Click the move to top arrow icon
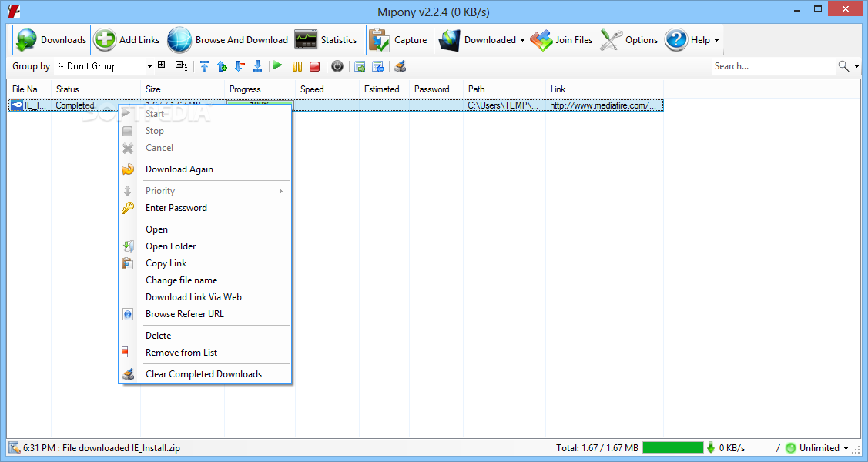Screen dimensions: 868x462 coord(204,66)
